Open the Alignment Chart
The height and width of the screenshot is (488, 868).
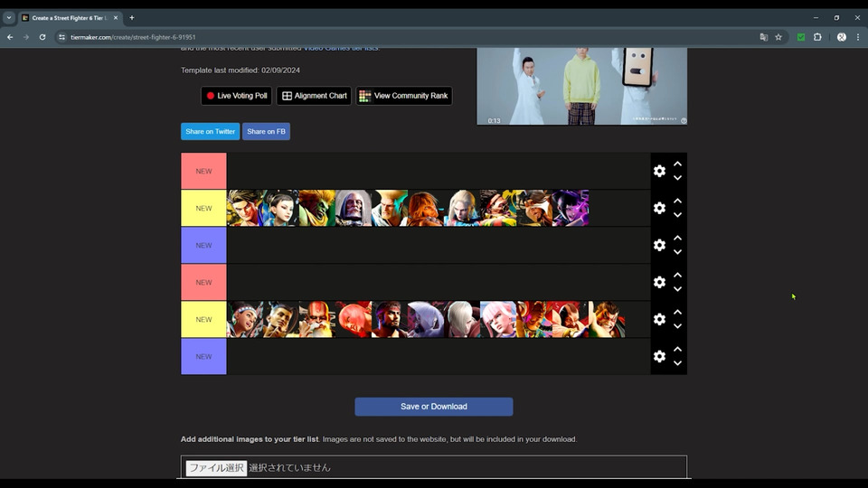314,96
